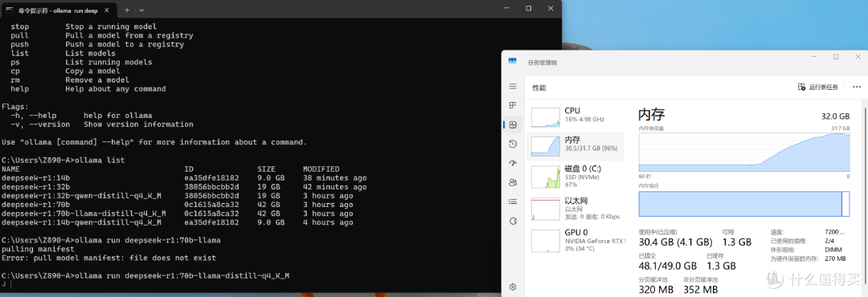Click 'Error: pull model manifest' line
Screen dimensions: 868x297
pos(109,258)
